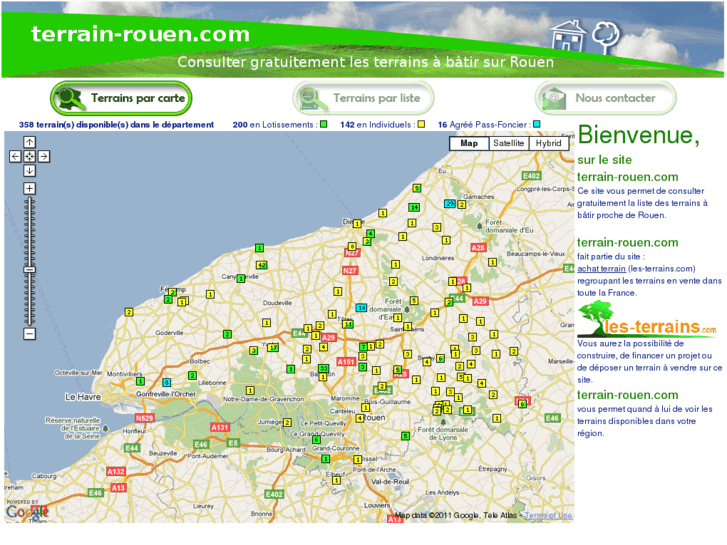727x545 pixels.
Task: Click the green Lotissements legend square
Action: tap(324, 124)
